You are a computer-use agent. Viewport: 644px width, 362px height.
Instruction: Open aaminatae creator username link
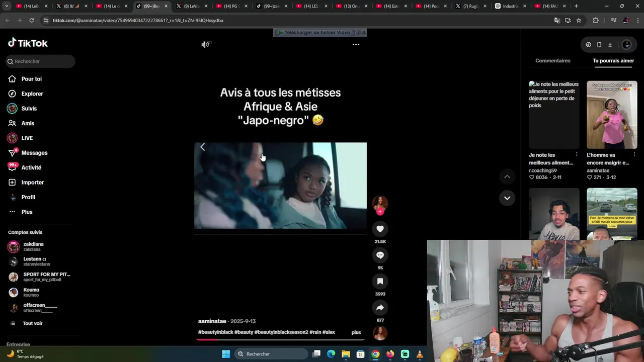point(212,321)
